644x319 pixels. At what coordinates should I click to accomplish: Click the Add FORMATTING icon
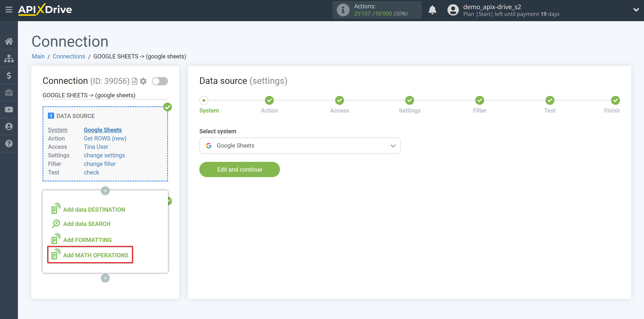click(x=56, y=239)
